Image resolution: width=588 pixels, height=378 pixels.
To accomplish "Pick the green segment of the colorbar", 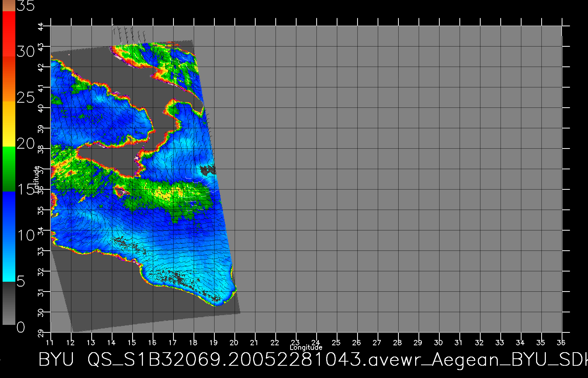I will (9, 169).
